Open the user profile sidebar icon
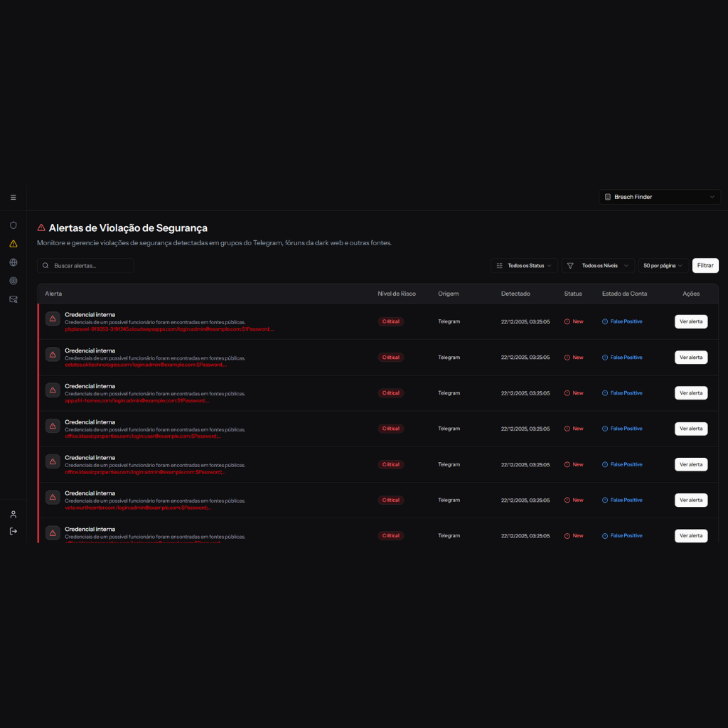728x728 pixels. point(13,514)
